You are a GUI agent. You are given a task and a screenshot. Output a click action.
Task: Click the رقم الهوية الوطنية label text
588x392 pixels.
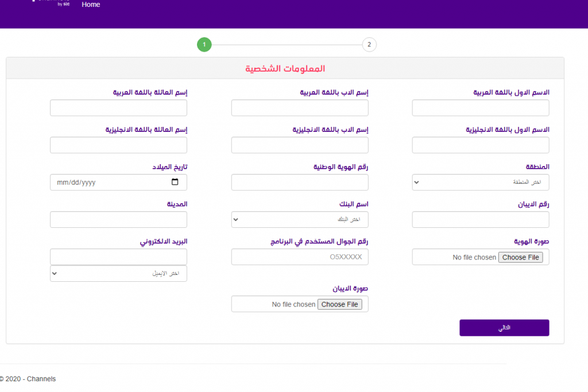click(341, 167)
